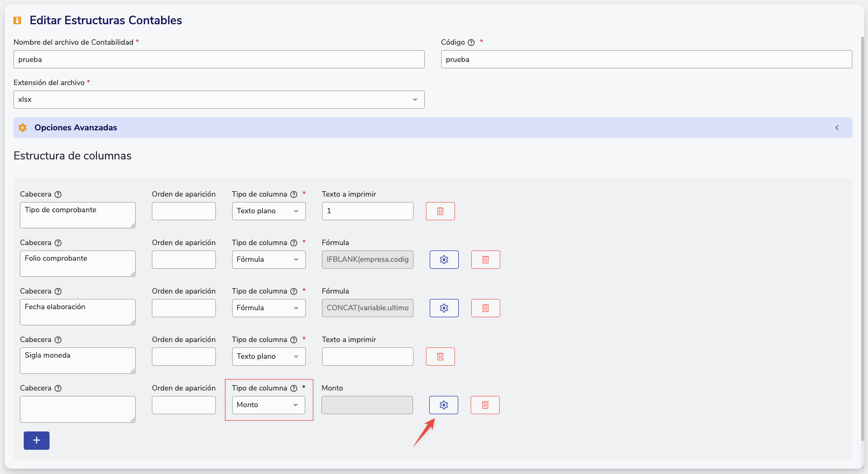868x474 pixels.
Task: Show help for the first Cabecera label
Action: [x=58, y=194]
